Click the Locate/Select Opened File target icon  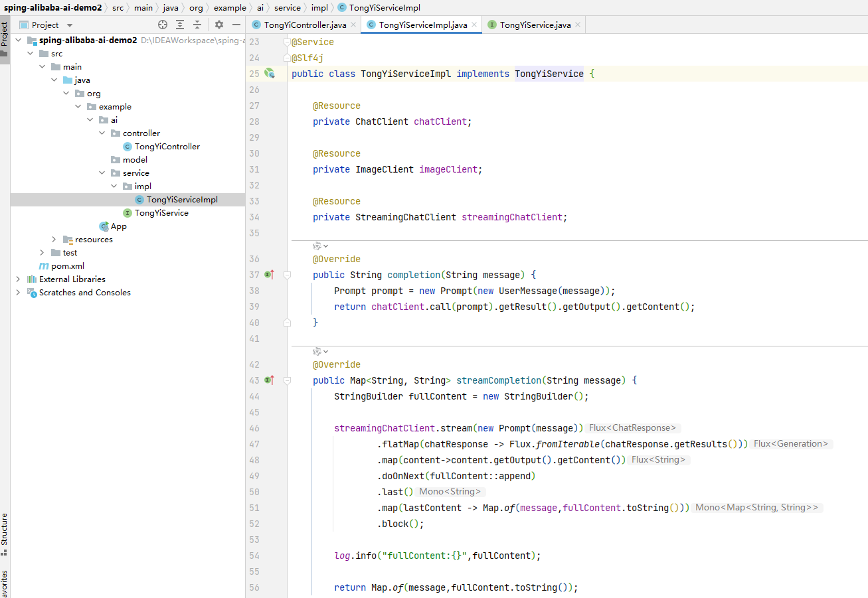tap(163, 25)
